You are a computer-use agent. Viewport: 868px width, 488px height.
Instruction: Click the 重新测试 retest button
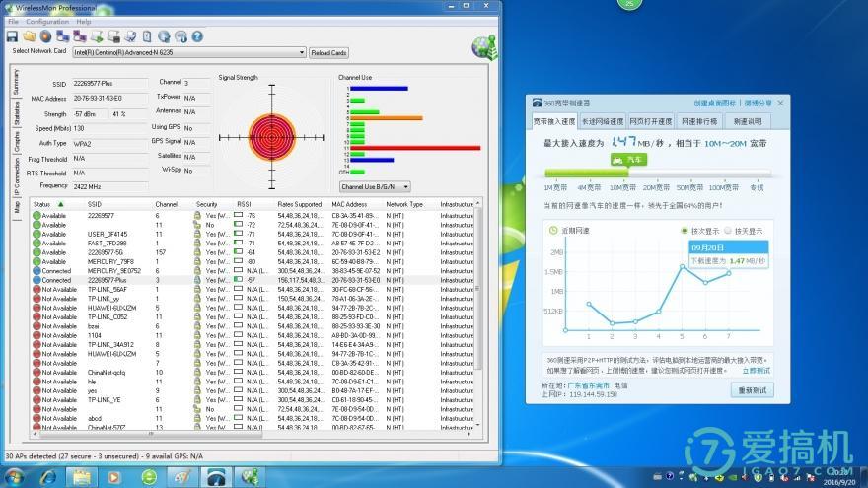point(753,390)
